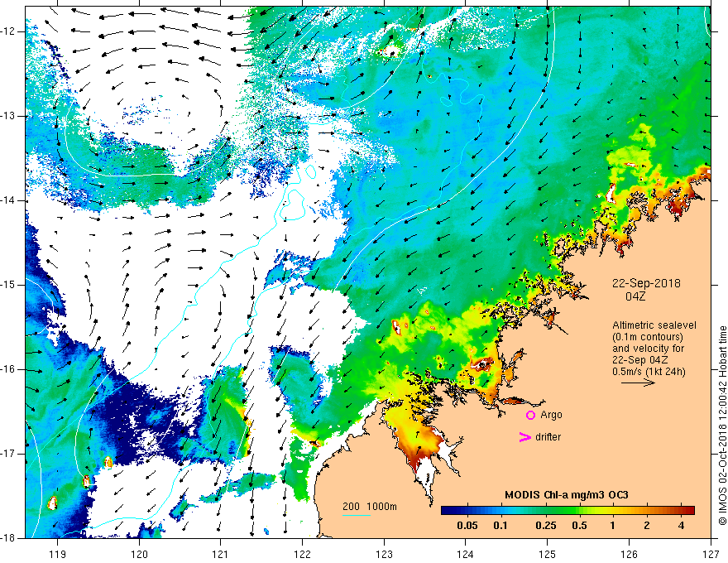Screen dimensions: 728x563
Task: Click colour bar tick label 0.05
Action: pyautogui.click(x=467, y=526)
